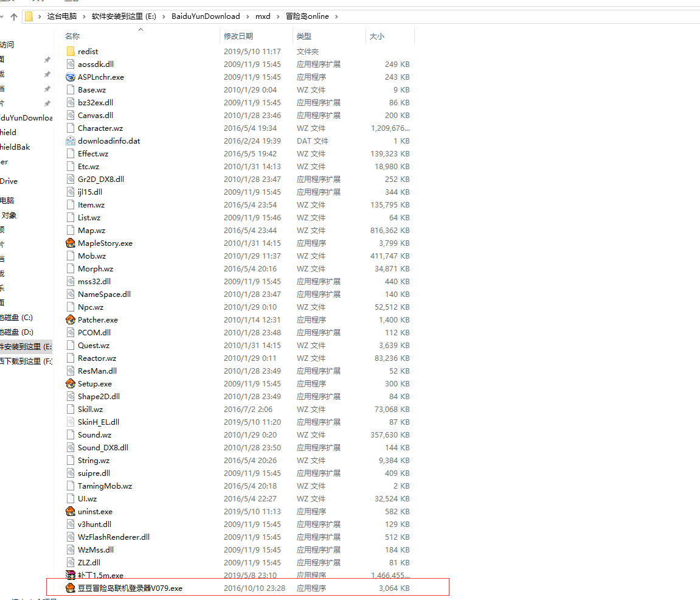700x600 pixels.
Task: Sort files by 名称 column header
Action: tap(72, 36)
